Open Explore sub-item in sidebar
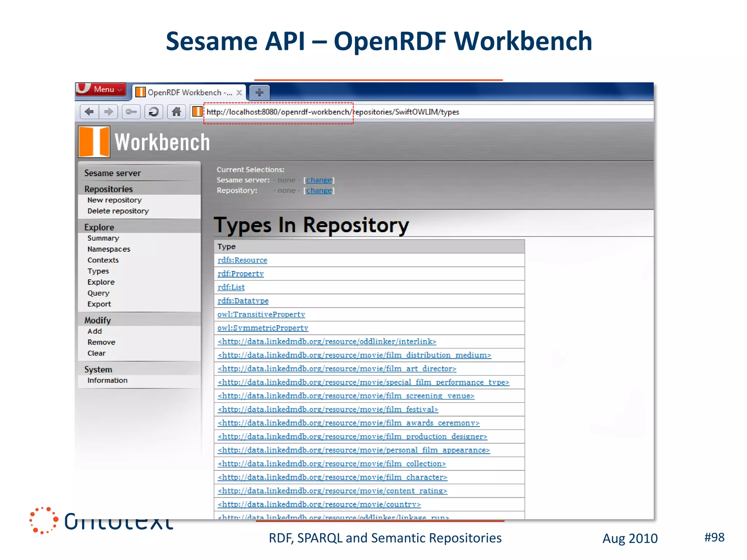This screenshot has height=560, width=747. (101, 282)
